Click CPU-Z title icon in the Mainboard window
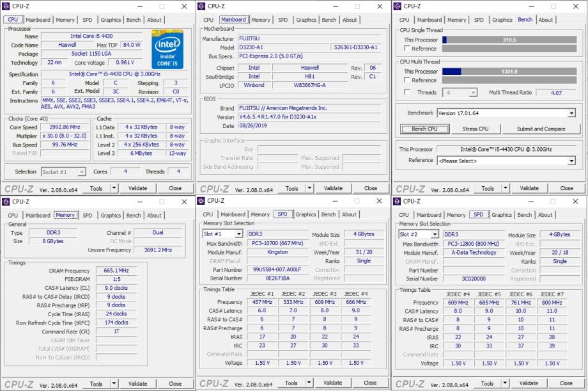 tap(203, 6)
